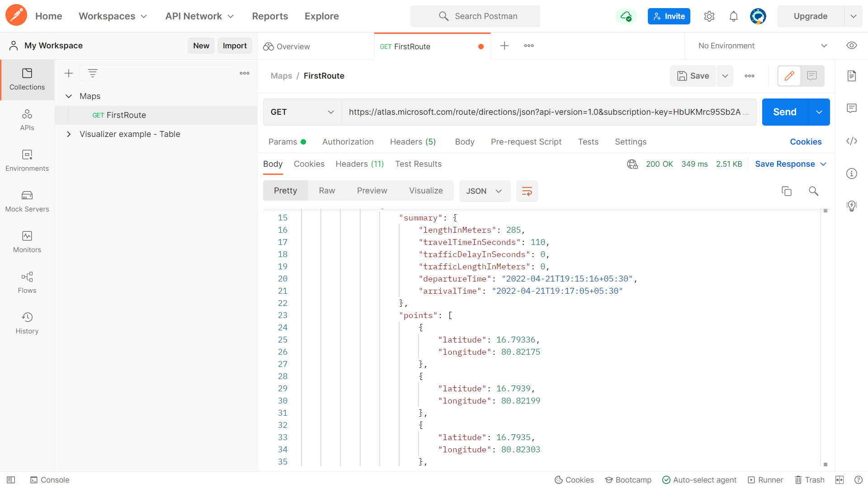
Task: Open collections more options menu
Action: point(245,73)
